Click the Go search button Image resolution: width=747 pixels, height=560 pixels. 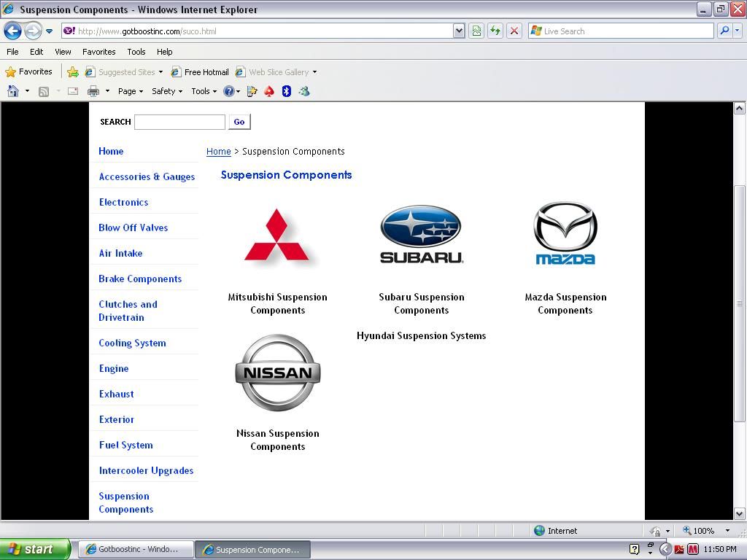[239, 122]
